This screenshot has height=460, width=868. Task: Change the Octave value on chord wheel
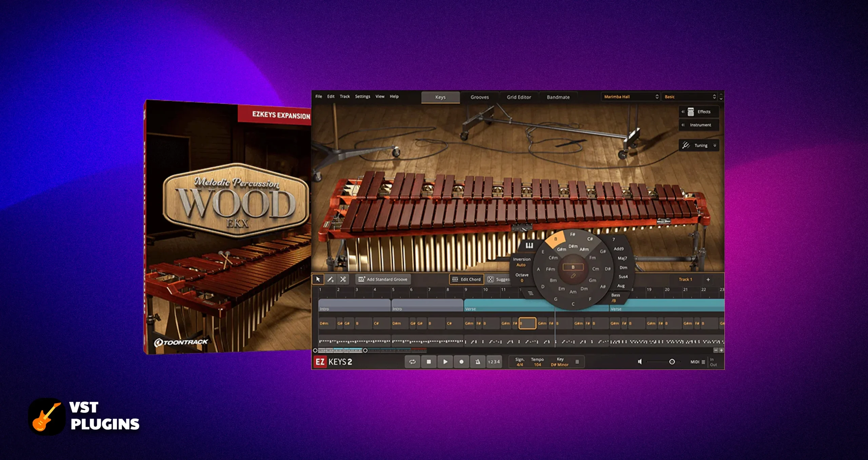coord(522,280)
